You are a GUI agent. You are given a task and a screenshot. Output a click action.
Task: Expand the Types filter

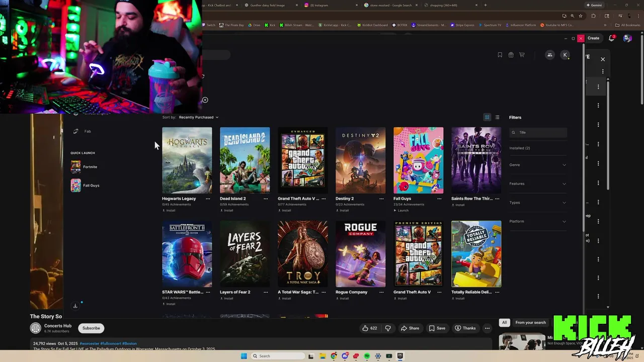click(538, 203)
